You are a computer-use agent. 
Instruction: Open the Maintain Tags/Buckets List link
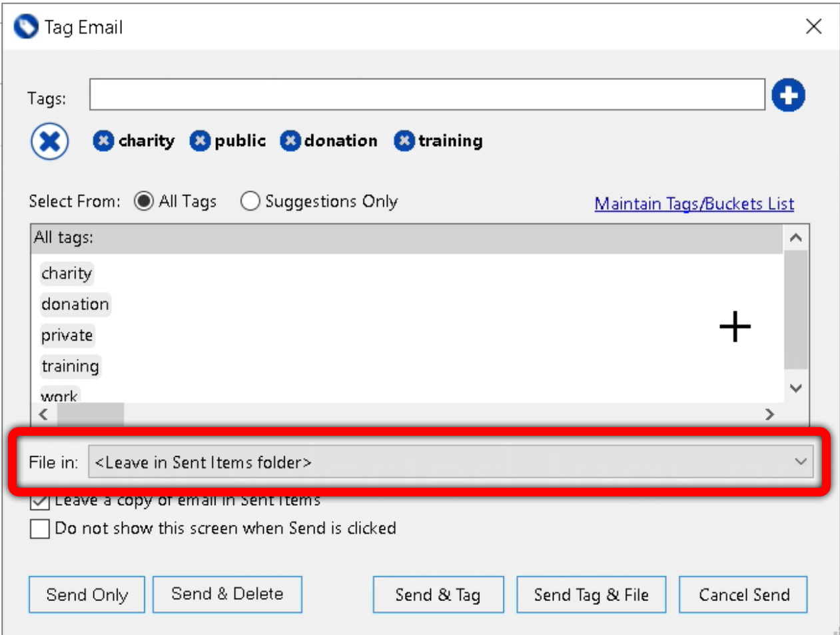point(693,205)
